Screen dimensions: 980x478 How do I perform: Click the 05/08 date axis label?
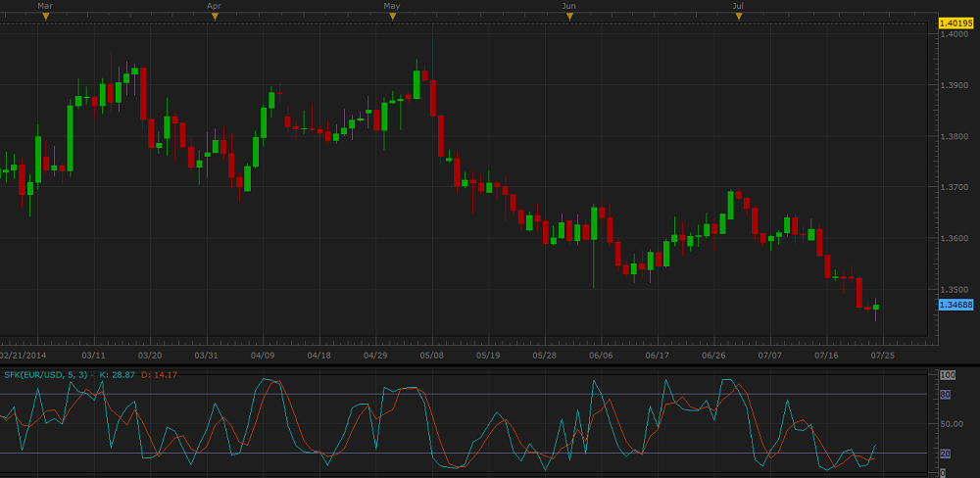tap(432, 355)
